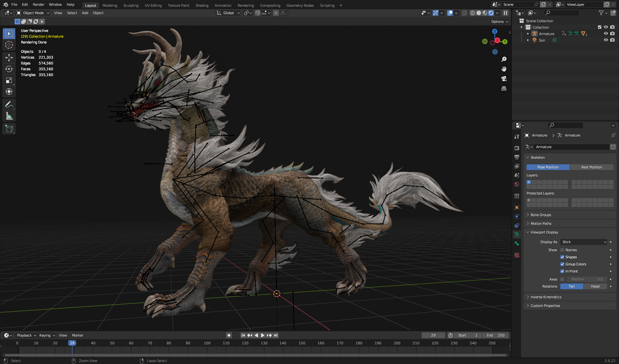The height and width of the screenshot is (364, 619).
Task: Select the Rotate tool
Action: pos(9,69)
